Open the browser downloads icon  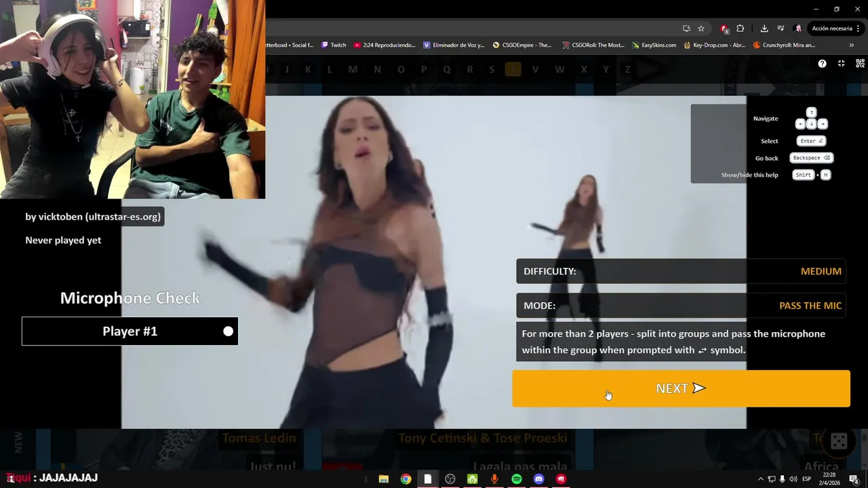click(x=764, y=28)
